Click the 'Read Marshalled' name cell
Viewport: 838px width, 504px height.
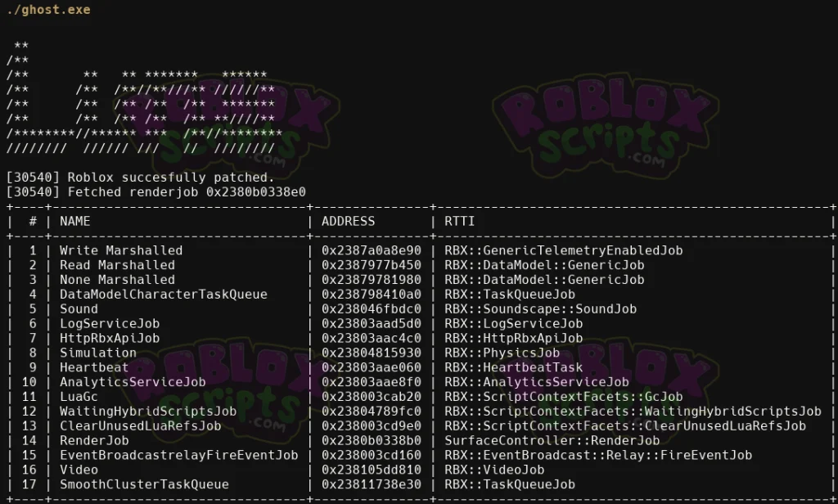117,265
